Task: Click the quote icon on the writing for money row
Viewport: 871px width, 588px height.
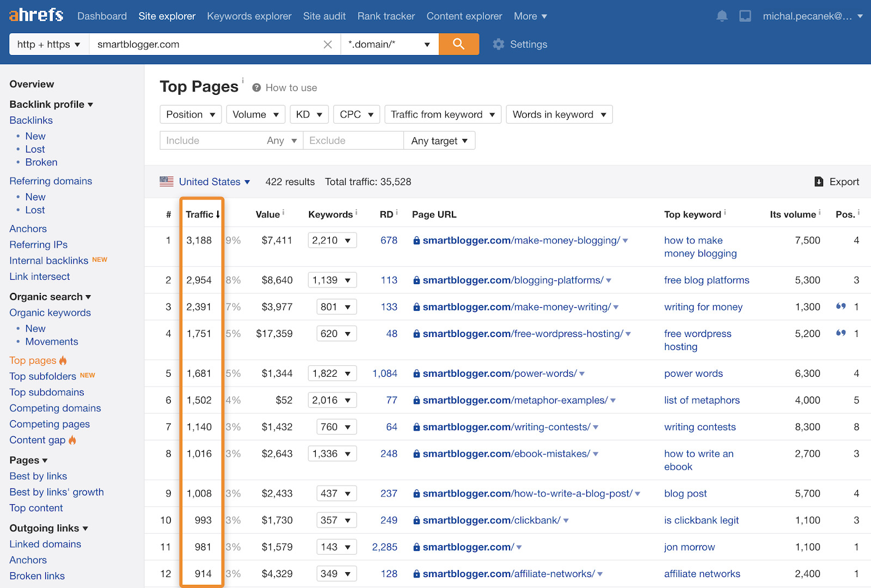Action: [x=841, y=307]
